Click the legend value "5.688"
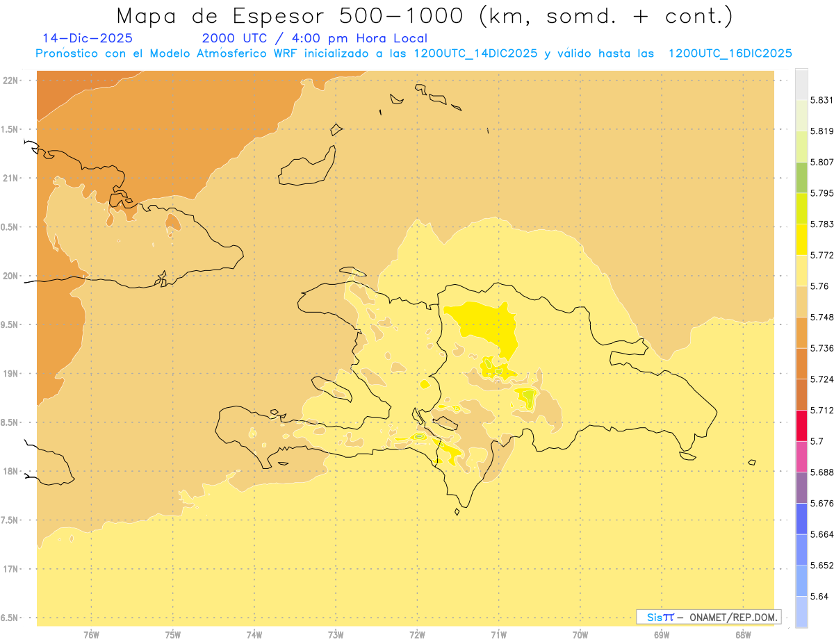Viewport: 834px width, 644px height. pyautogui.click(x=822, y=472)
